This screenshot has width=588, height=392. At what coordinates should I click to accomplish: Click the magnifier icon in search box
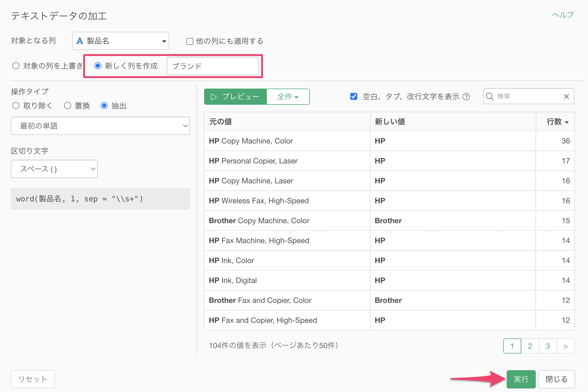click(x=490, y=96)
